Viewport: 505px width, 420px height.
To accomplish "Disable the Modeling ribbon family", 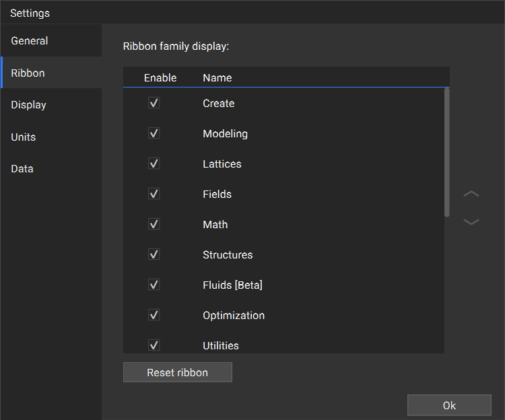I will 154,133.
